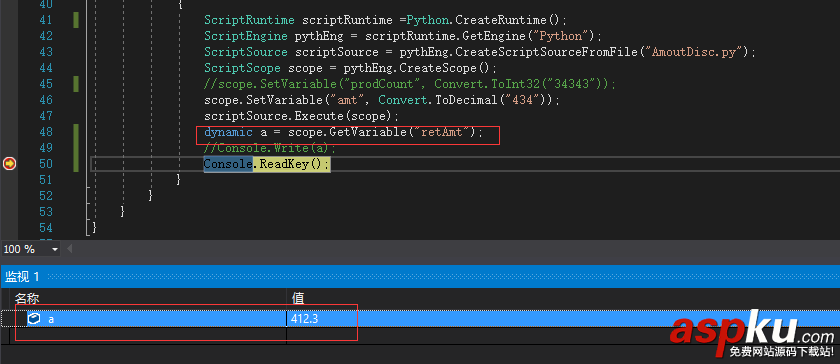Click line number 54 in the gutter
The width and height of the screenshot is (840, 364).
tap(46, 227)
